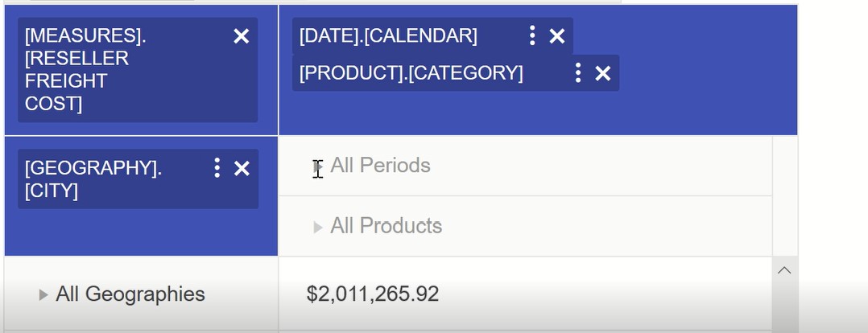Expand the All Periods member arrow
Image resolution: width=868 pixels, height=333 pixels.
(x=318, y=166)
